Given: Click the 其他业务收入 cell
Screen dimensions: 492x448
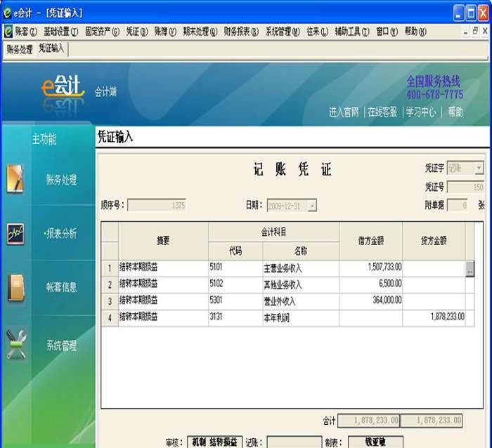Looking at the screenshot, I should (302, 285).
